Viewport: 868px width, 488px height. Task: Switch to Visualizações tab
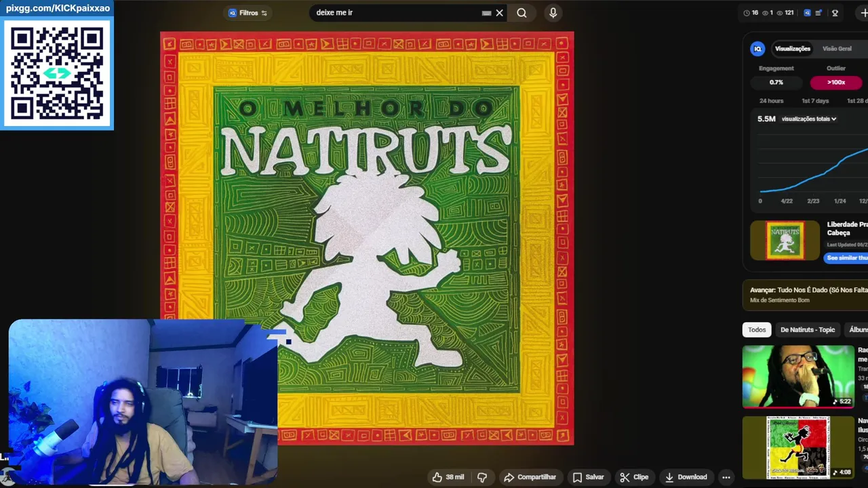pyautogui.click(x=793, y=49)
